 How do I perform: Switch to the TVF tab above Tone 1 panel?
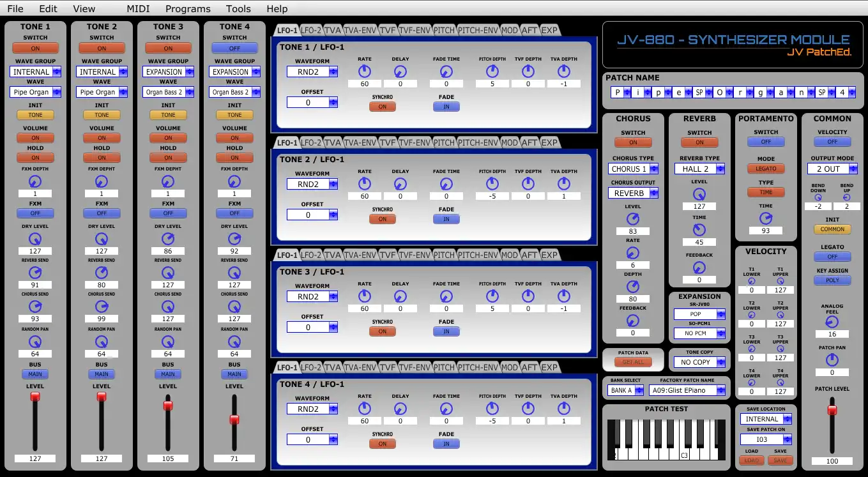coord(387,30)
